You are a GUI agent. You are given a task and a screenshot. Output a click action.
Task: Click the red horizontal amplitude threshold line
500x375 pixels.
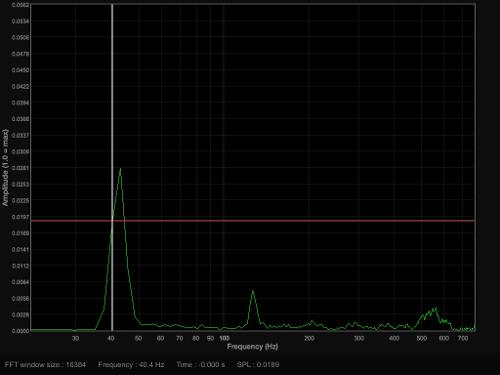(253, 221)
